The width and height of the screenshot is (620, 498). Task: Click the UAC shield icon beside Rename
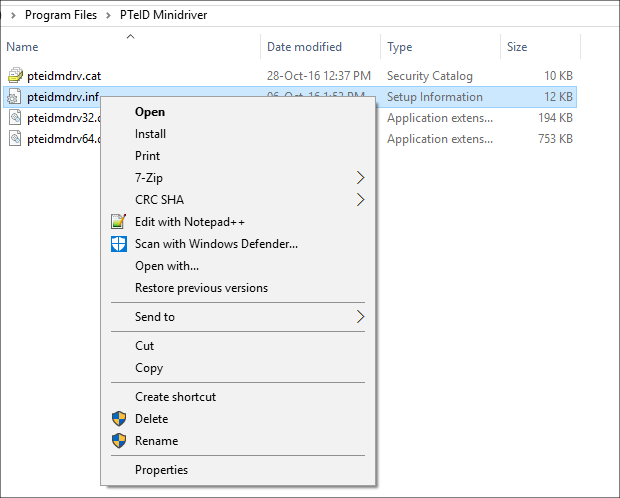(x=119, y=441)
